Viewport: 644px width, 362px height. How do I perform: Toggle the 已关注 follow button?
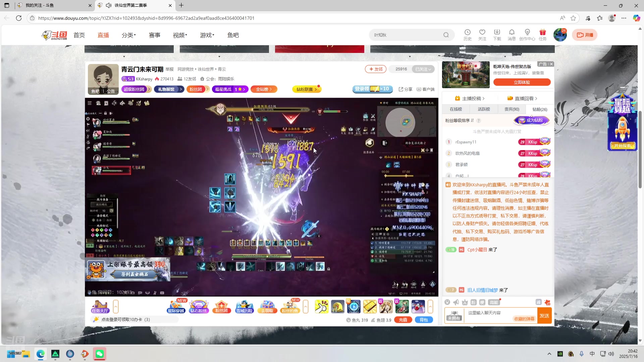point(423,69)
